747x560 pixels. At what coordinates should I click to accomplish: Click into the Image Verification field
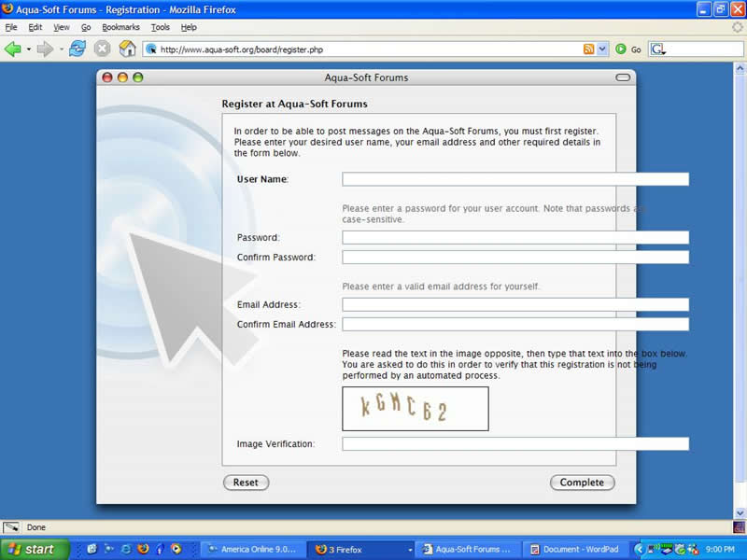(515, 444)
